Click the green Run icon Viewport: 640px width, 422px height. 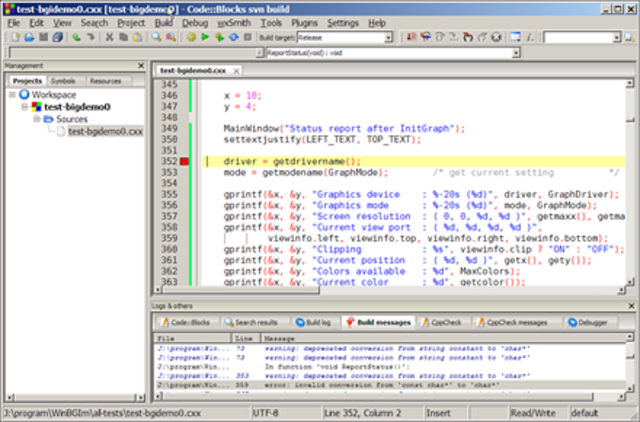click(x=205, y=37)
